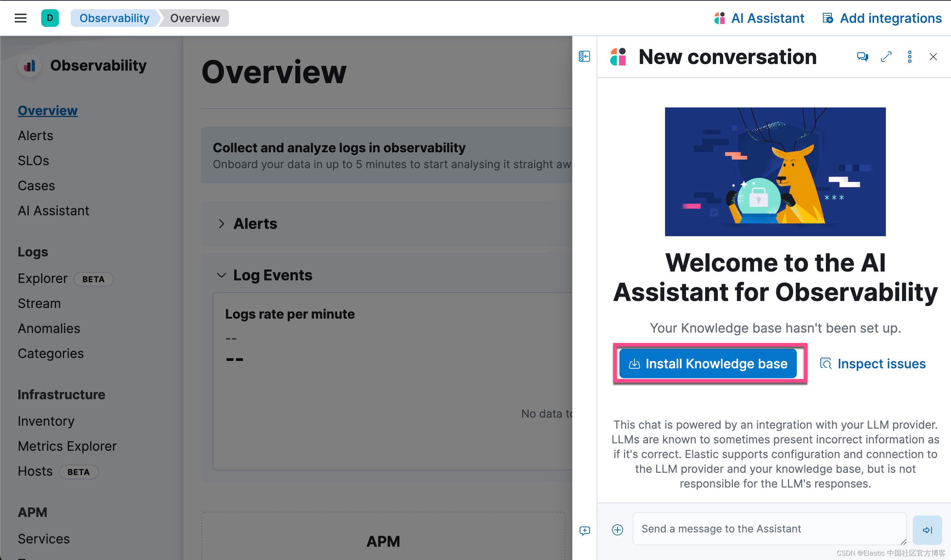The width and height of the screenshot is (951, 560).
Task: Click the New conversation title
Action: tap(728, 57)
